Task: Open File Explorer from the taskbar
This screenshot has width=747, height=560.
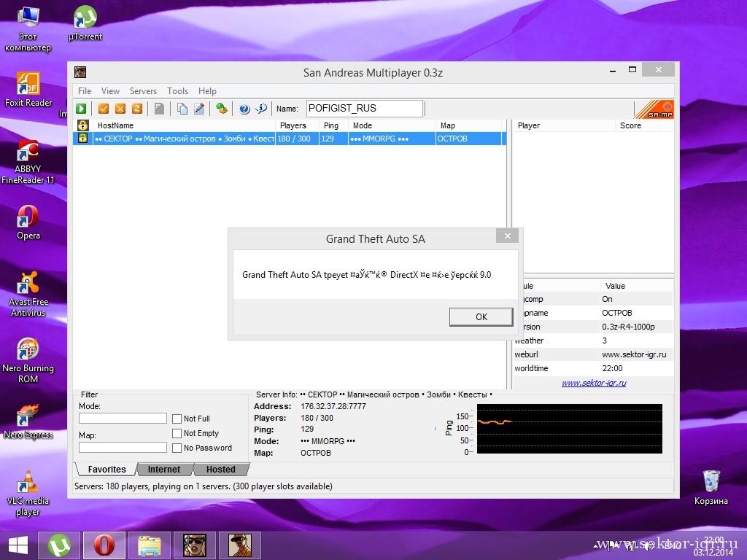Action: click(x=149, y=545)
